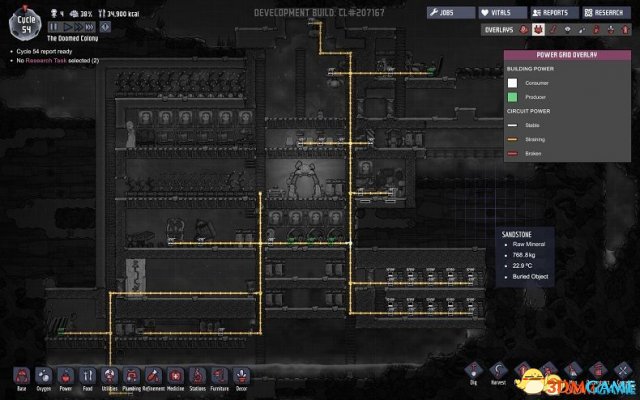
Task: Click the 38% stress indicator
Action: (x=81, y=14)
